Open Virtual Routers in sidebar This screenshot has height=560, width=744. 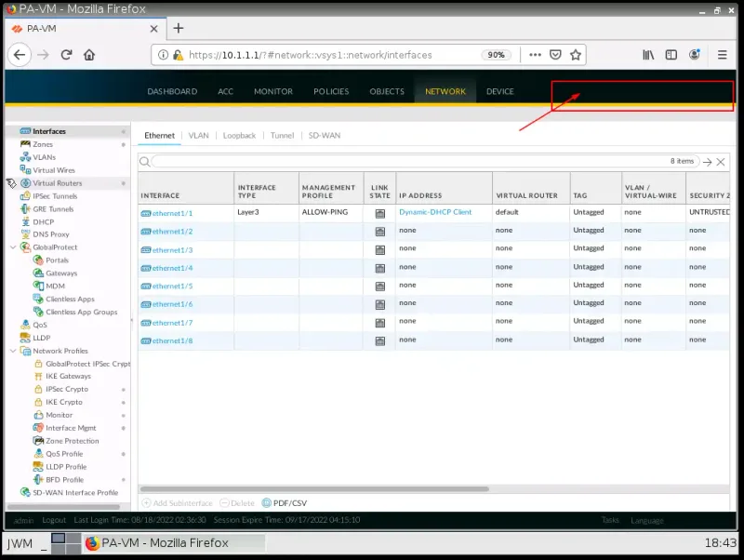tap(58, 183)
